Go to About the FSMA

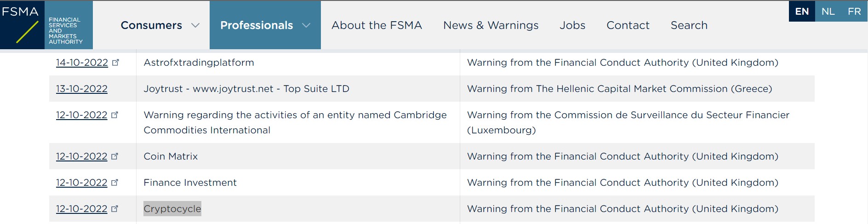pyautogui.click(x=377, y=25)
